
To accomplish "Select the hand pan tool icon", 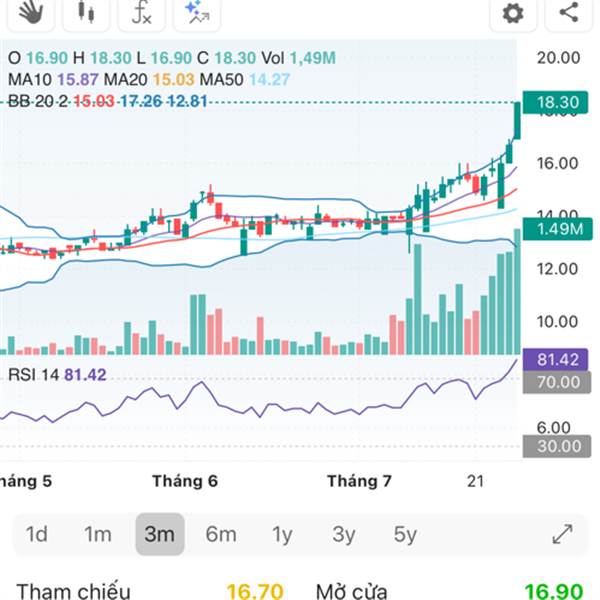I will 31,12.
